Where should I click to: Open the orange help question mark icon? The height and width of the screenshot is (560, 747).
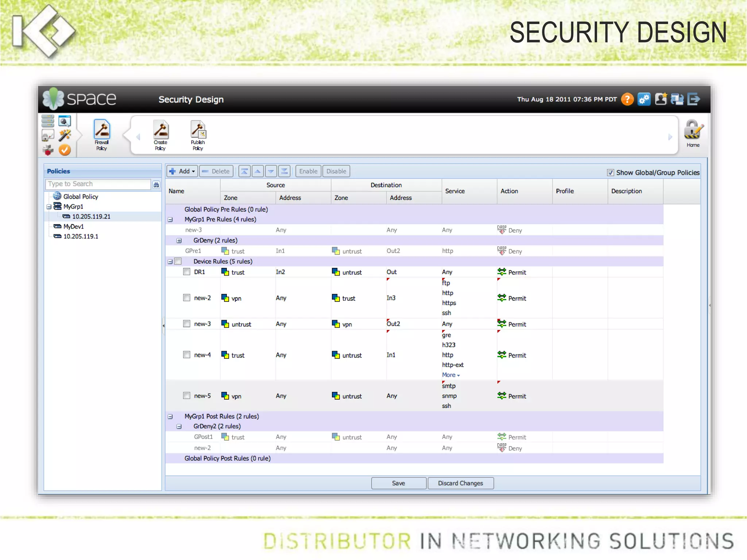[x=627, y=99]
